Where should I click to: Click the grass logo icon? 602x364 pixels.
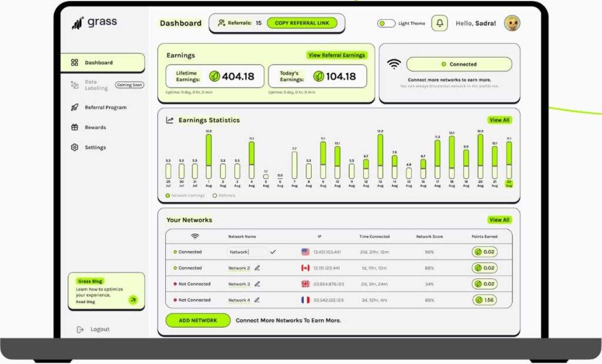(x=78, y=23)
